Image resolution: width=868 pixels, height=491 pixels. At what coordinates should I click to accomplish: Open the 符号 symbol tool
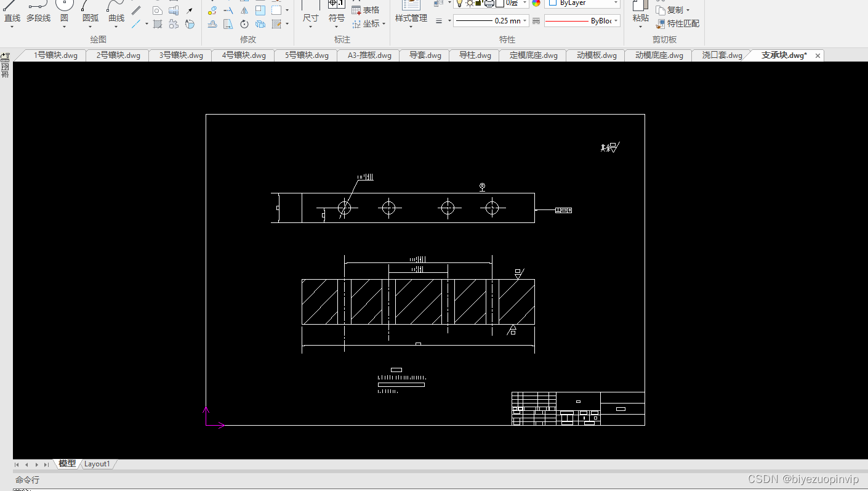click(x=337, y=11)
